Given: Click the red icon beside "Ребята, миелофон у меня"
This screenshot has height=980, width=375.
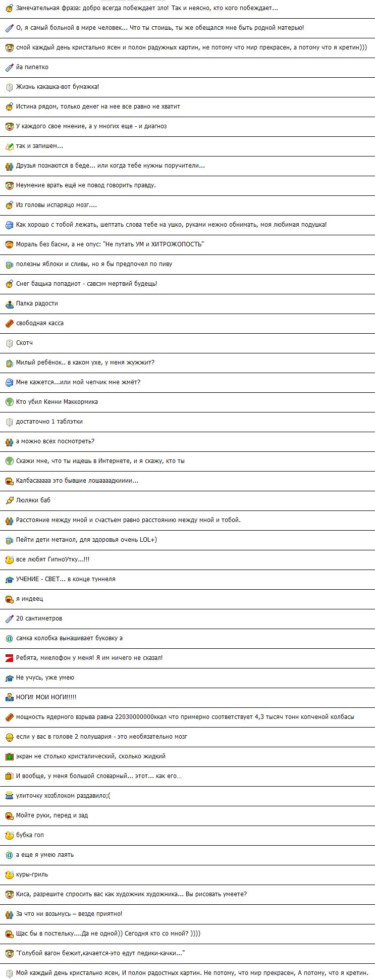Looking at the screenshot, I should (x=9, y=658).
